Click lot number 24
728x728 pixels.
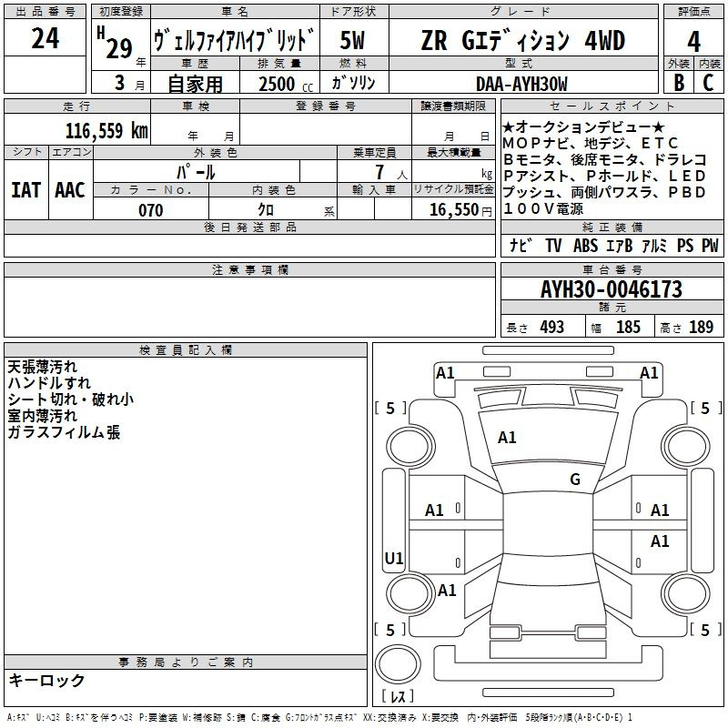(45, 37)
